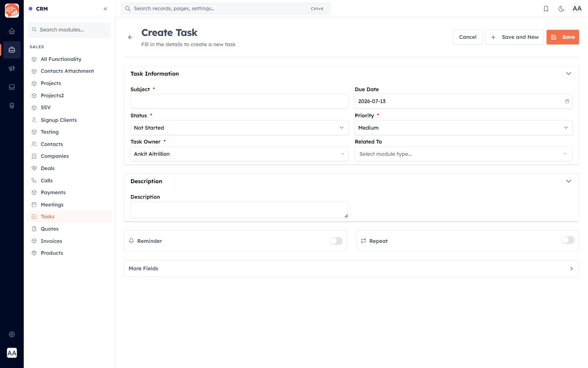Click the Cancel button
The width and height of the screenshot is (588, 368).
[x=468, y=37]
